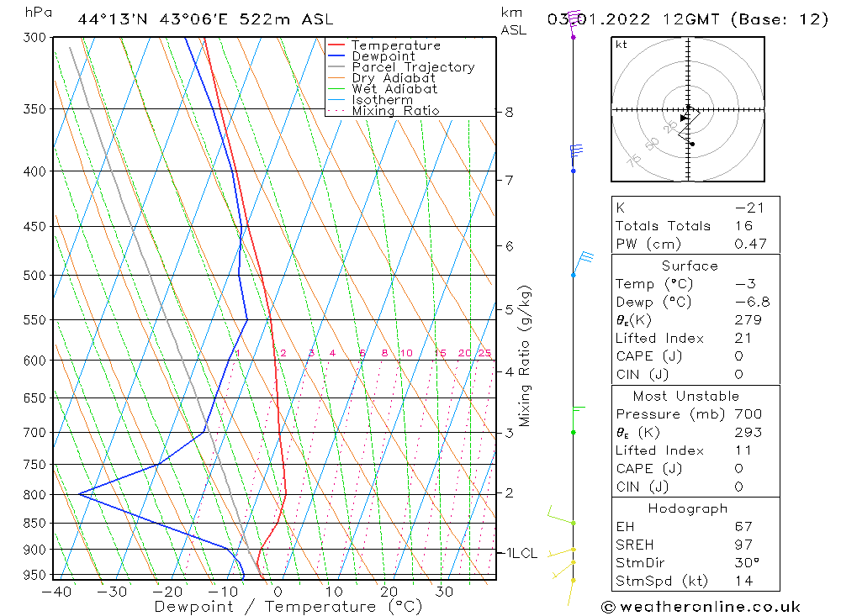
Task: Click the light-blue wind barb at 500 hPa
Action: tap(582, 264)
